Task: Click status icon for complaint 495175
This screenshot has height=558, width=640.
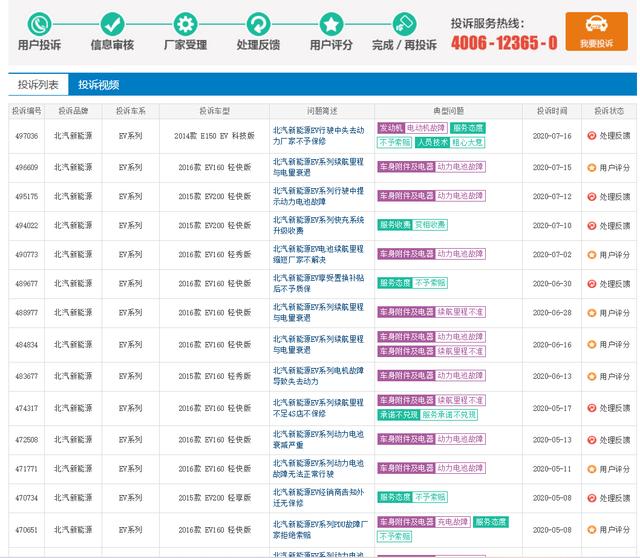Action: tap(591, 197)
